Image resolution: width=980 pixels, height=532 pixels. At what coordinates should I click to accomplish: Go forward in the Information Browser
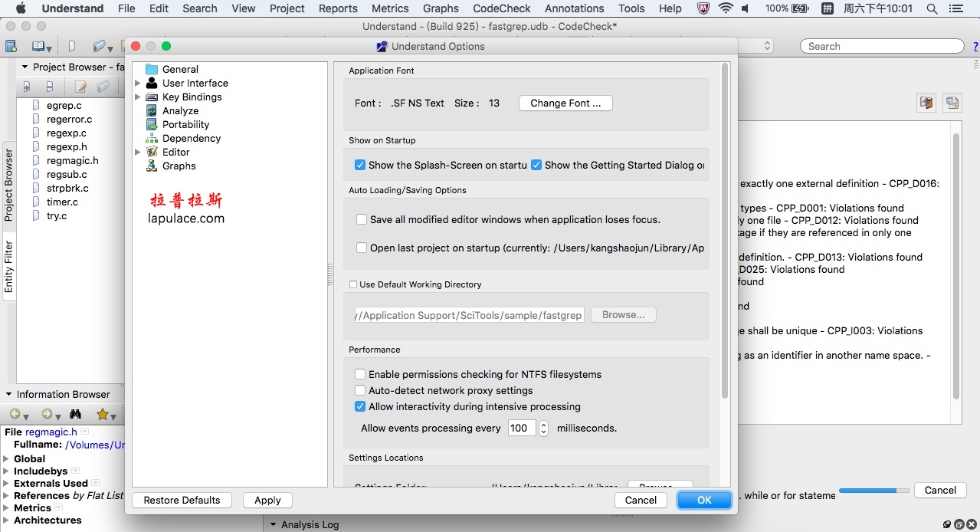47,414
